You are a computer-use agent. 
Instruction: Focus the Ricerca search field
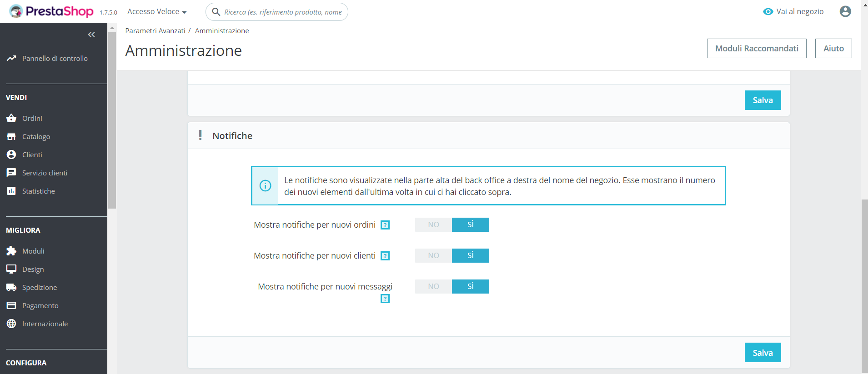pyautogui.click(x=277, y=12)
